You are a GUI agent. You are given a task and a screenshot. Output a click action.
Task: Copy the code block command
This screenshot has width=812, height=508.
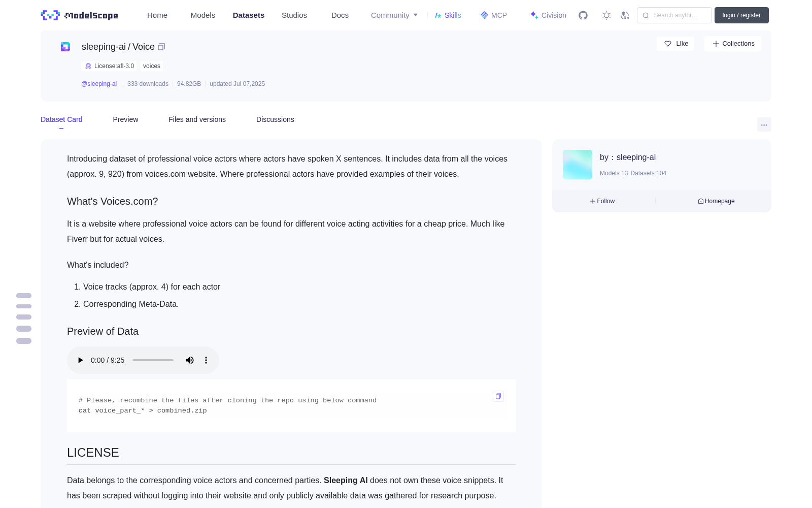(x=498, y=396)
